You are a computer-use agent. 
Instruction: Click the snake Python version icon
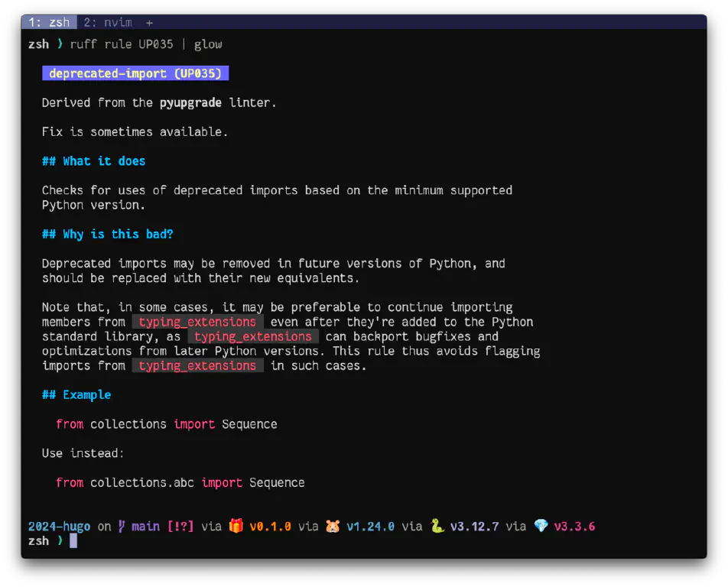(x=437, y=526)
